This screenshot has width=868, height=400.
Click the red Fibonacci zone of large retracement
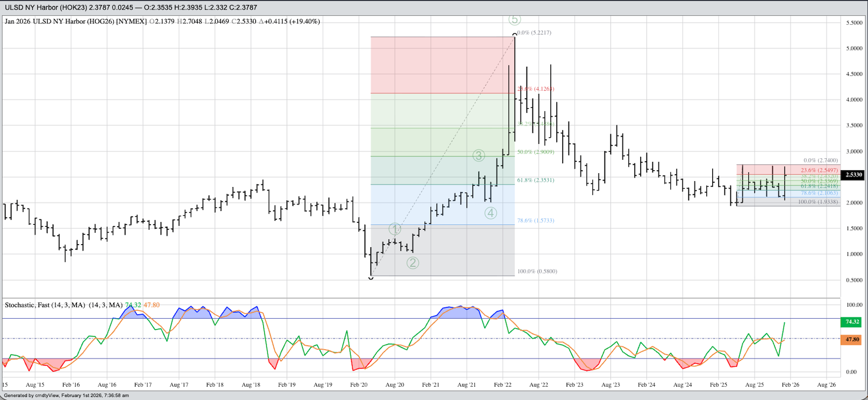pos(442,65)
